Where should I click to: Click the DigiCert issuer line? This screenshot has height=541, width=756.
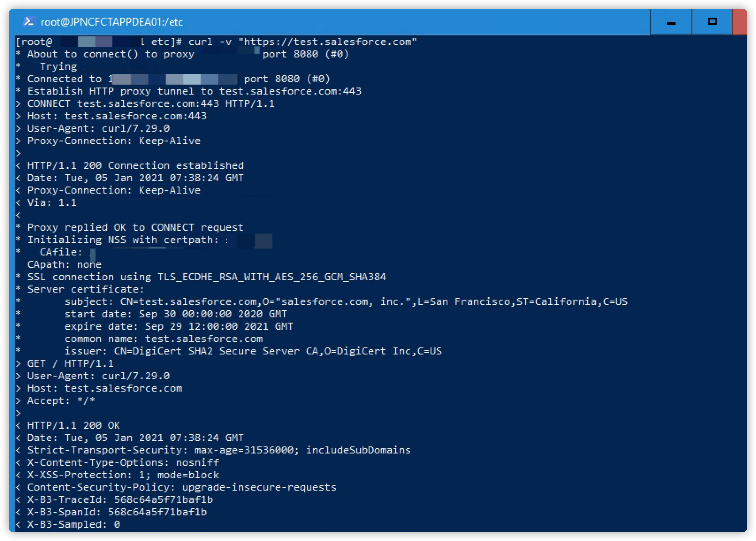coord(253,351)
